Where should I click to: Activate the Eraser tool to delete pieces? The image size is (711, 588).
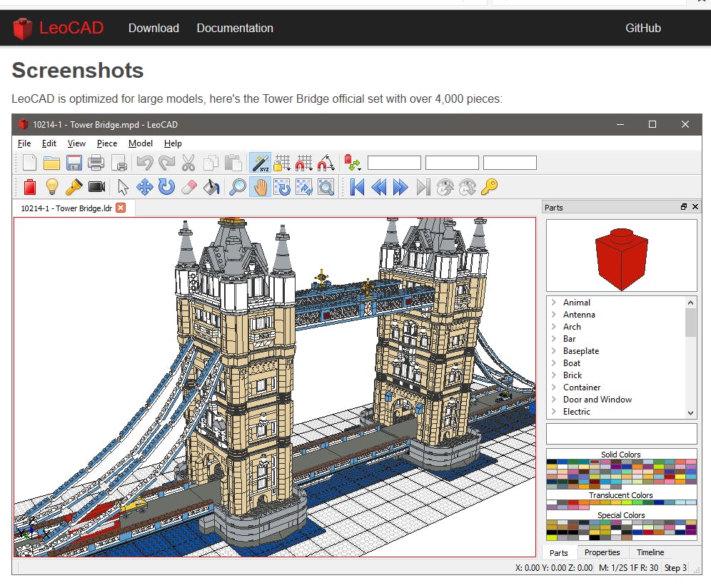click(188, 187)
